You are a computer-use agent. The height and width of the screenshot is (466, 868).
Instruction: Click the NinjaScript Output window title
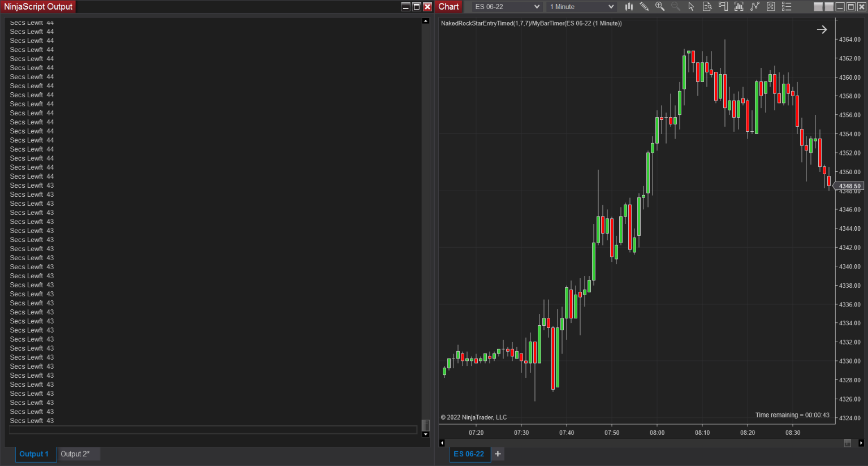38,7
